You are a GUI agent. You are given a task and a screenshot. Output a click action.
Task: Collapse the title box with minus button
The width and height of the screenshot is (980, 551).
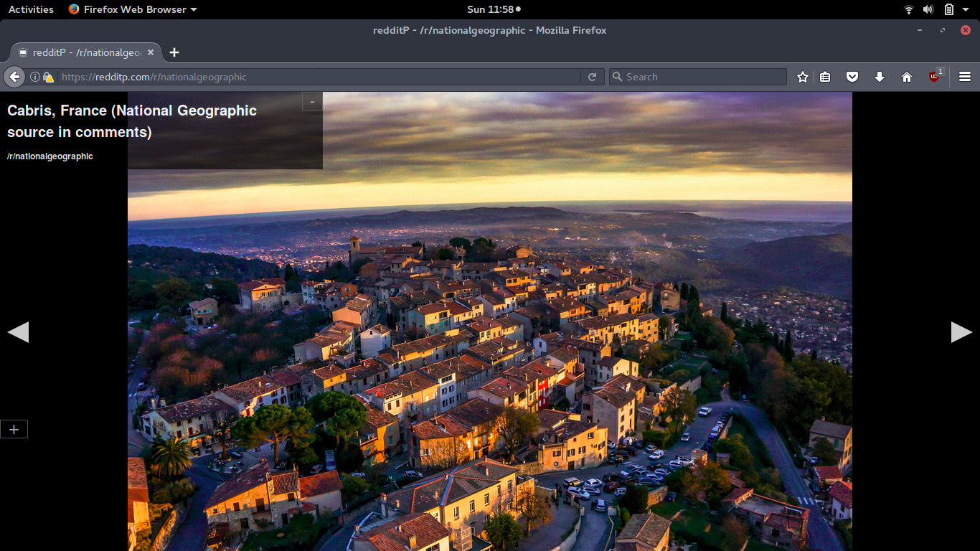(x=312, y=102)
